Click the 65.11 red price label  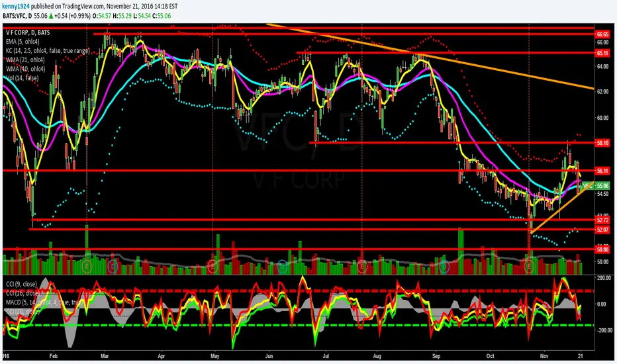tap(602, 53)
